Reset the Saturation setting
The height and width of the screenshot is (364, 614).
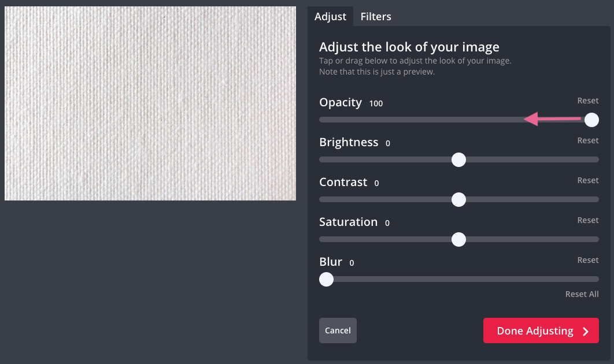(x=587, y=221)
